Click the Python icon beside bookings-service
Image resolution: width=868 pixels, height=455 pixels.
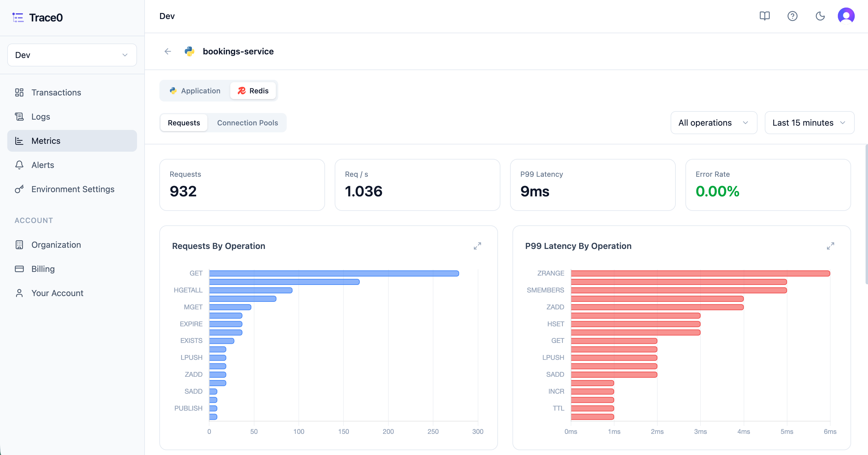pos(189,51)
